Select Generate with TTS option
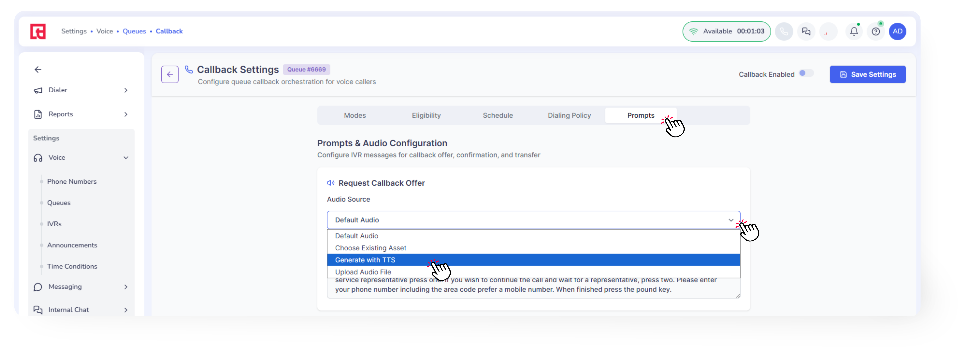Viewport: 980px width, 349px height. click(365, 260)
